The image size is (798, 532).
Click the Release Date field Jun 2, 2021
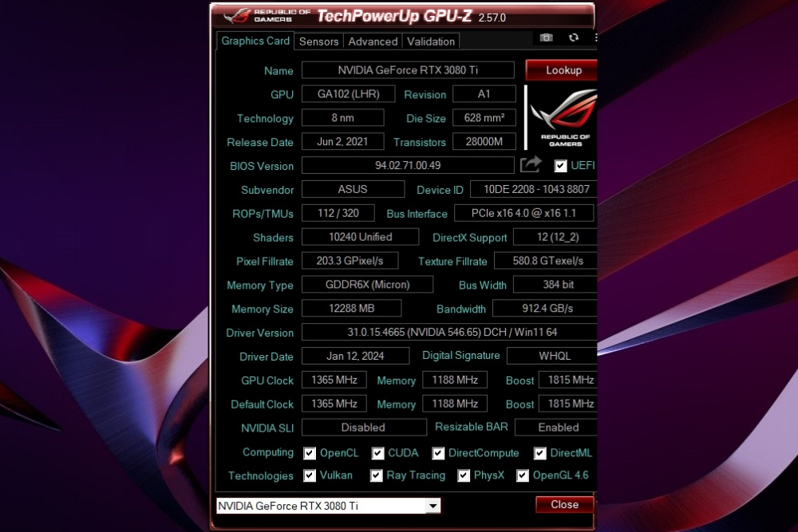coord(342,141)
